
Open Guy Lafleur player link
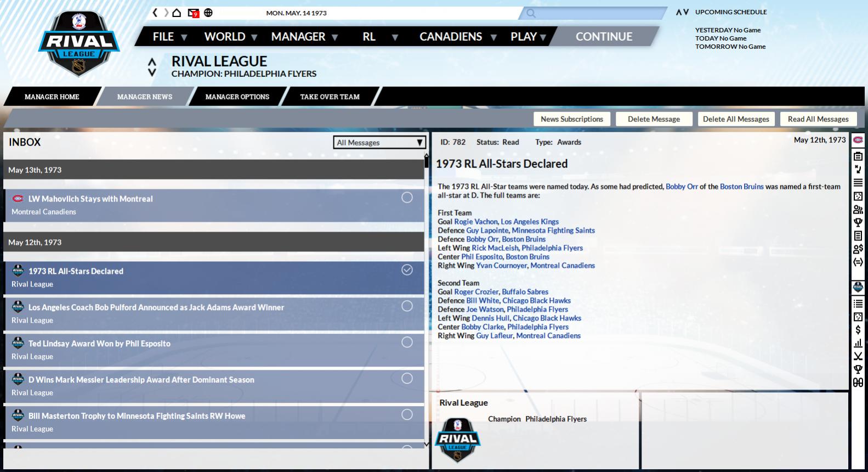494,335
